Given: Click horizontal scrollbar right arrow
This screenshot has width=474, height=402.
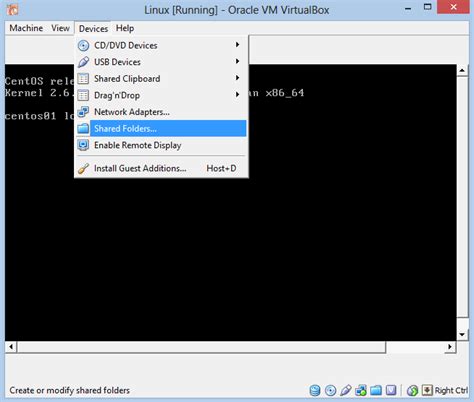Looking at the screenshot, I should (450, 347).
